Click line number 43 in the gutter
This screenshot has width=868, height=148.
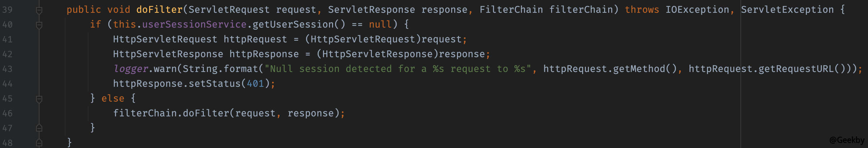coord(7,69)
